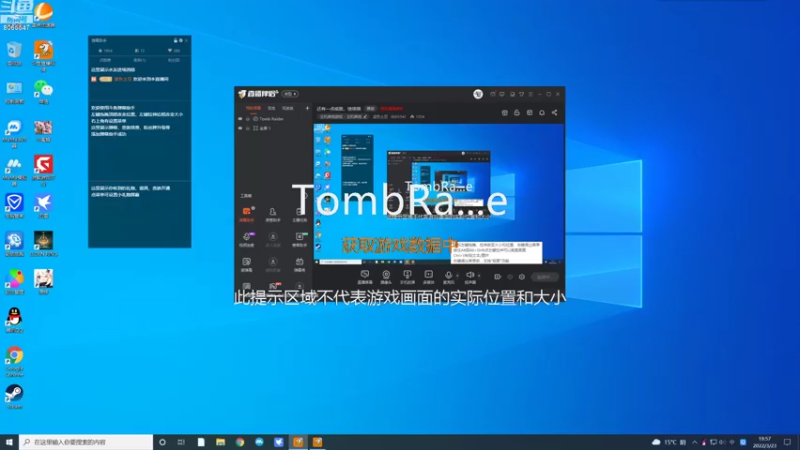Click the microphone icon below the preview

pyautogui.click(x=448, y=277)
